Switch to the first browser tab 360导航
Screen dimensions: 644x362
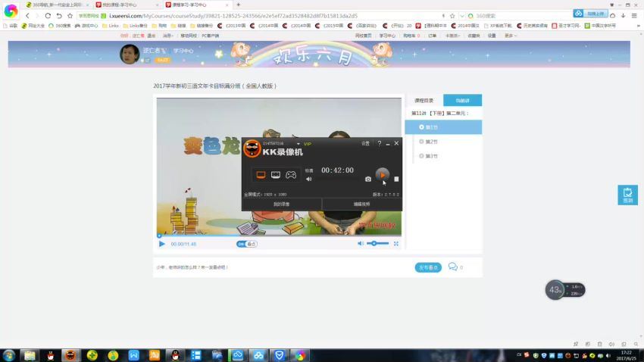pos(57,5)
